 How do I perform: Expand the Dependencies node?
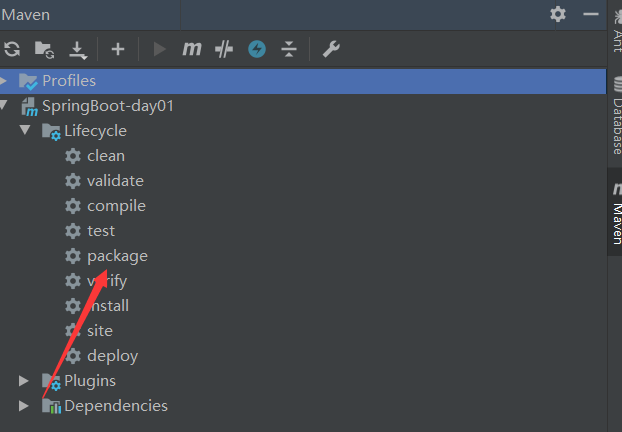tap(24, 406)
